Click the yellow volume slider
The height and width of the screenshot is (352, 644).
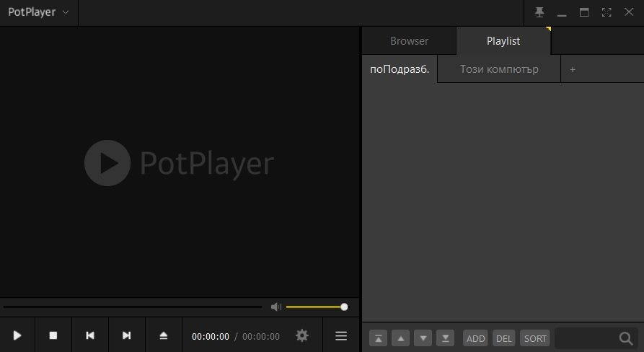(315, 307)
